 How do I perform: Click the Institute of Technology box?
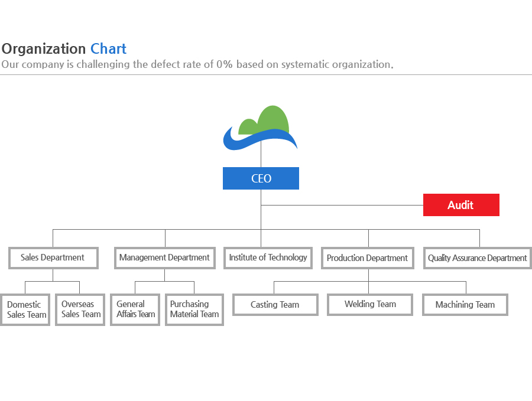(x=268, y=258)
